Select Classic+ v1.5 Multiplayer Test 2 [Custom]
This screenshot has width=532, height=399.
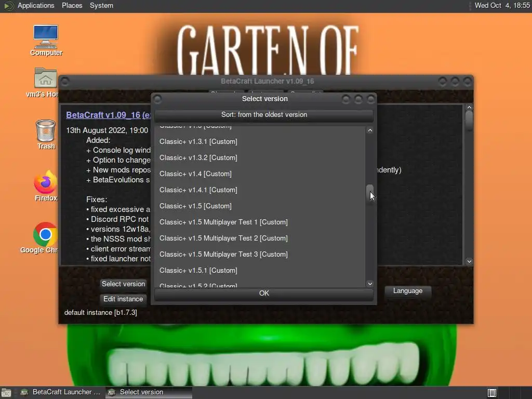[x=261, y=238]
